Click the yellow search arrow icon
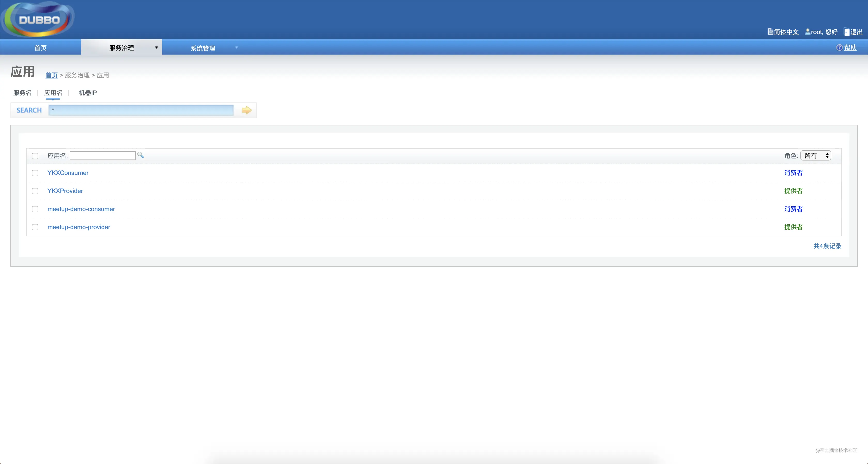This screenshot has width=868, height=464. 246,110
